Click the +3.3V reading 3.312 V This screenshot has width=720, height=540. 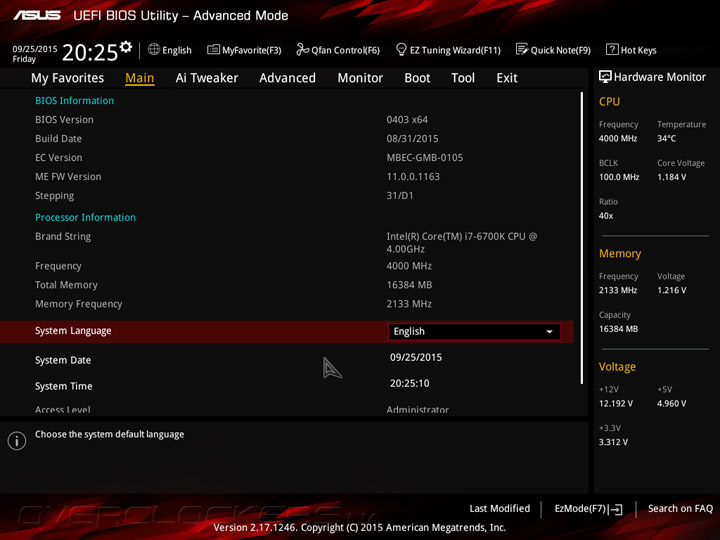click(x=613, y=442)
